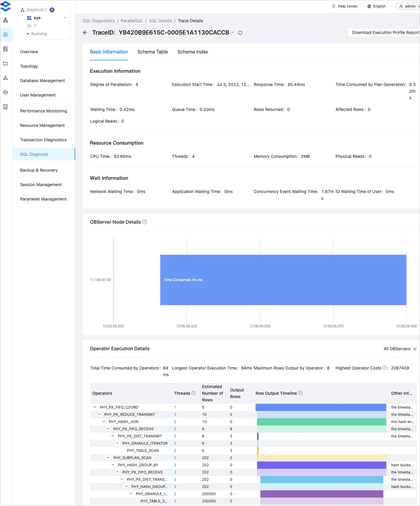This screenshot has width=420, height=506.
Task: Open the sys tenant switcher dropdown arrow
Action: 65,18
